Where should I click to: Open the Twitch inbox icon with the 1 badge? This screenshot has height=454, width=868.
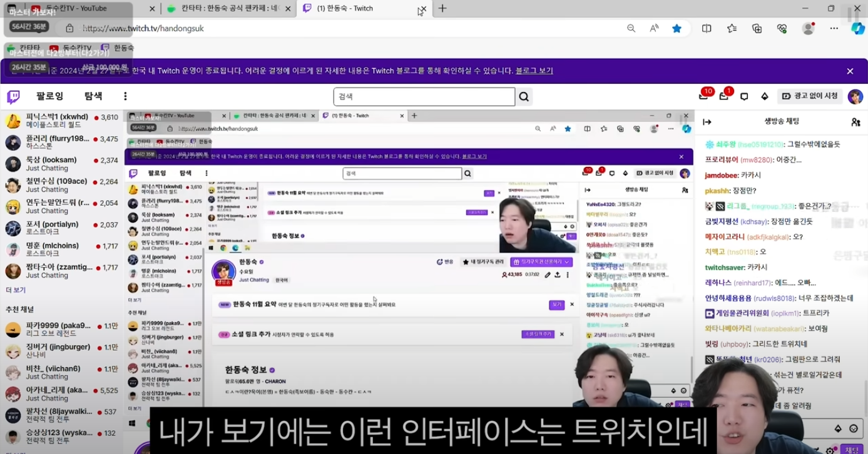point(724,96)
